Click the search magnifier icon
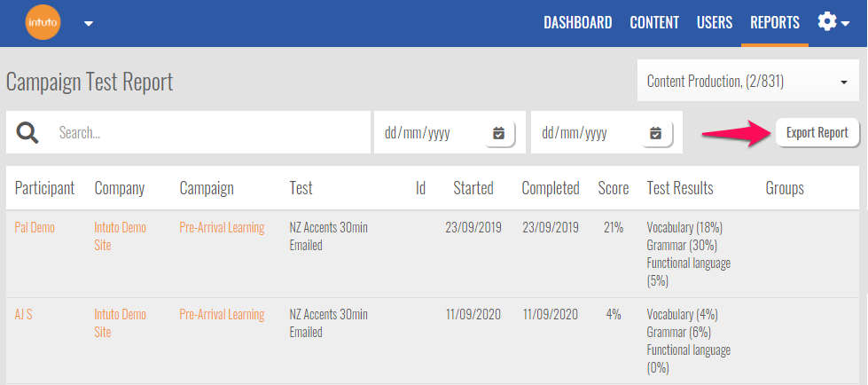Viewport: 868px width, 385px height. [27, 133]
